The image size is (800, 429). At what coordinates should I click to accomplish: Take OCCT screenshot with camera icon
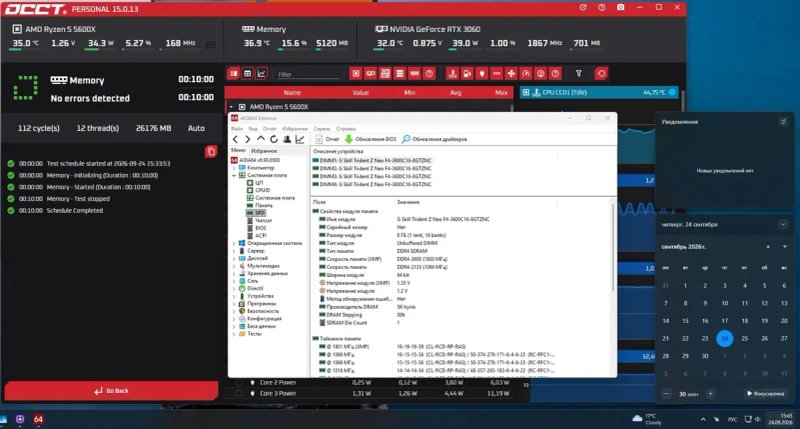point(620,8)
